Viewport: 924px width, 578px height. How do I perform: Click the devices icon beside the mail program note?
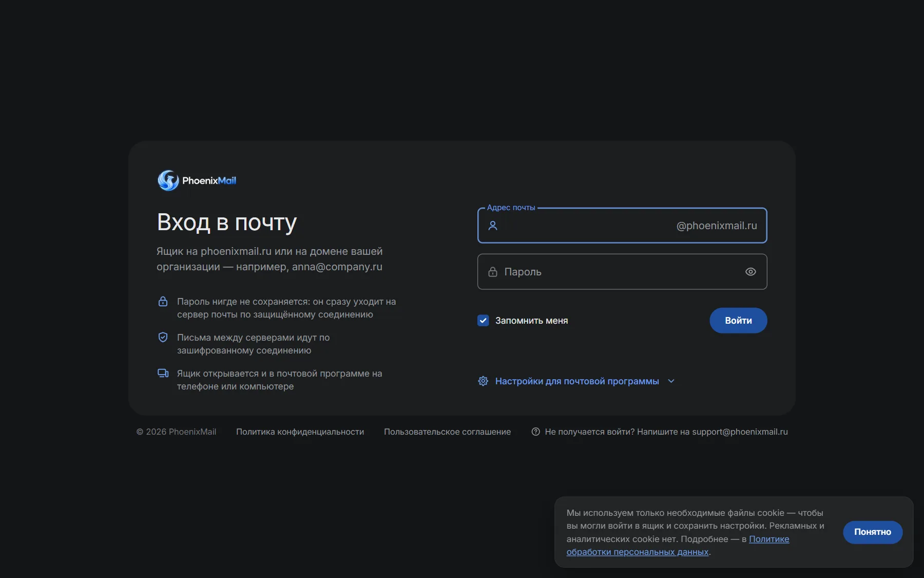[163, 374]
